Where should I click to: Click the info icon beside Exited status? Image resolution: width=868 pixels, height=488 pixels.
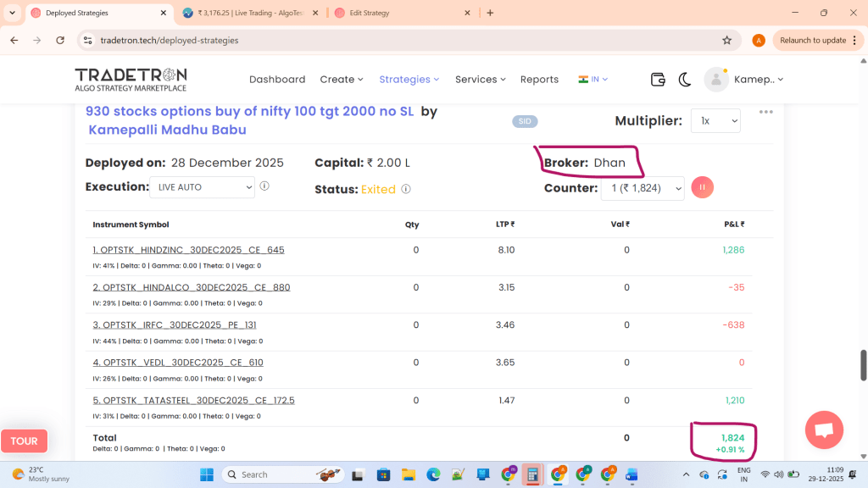(x=406, y=189)
